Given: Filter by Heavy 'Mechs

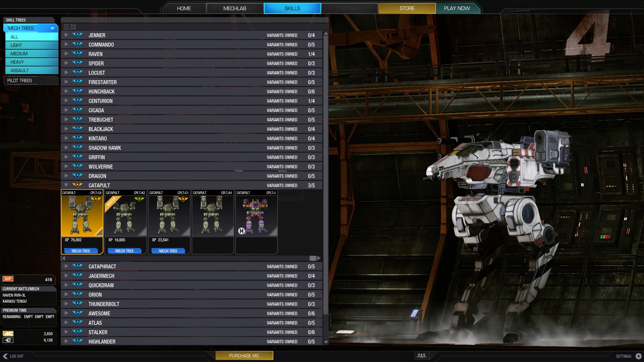Looking at the screenshot, I should point(32,62).
